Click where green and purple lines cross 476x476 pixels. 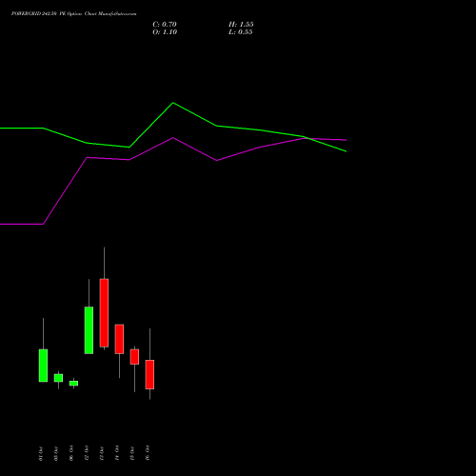[x=307, y=138]
